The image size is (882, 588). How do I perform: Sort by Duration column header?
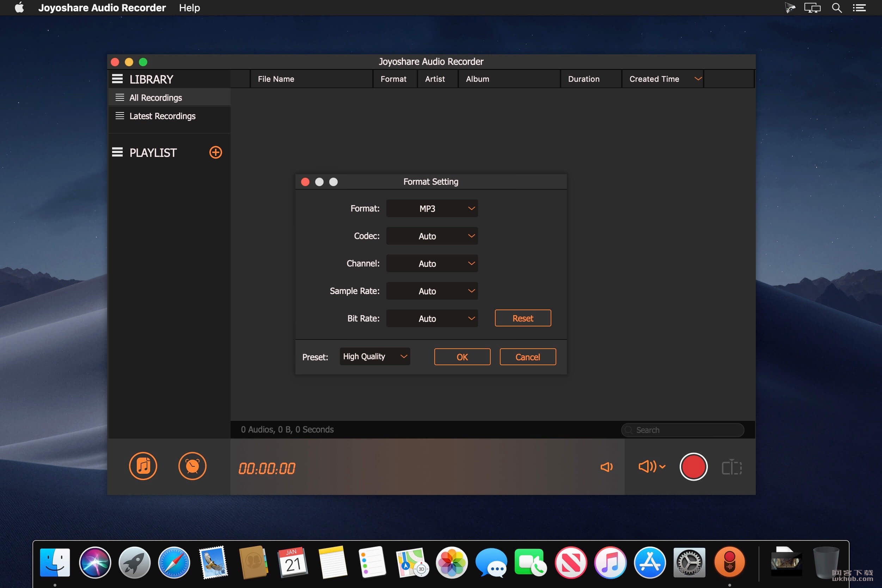click(x=590, y=79)
